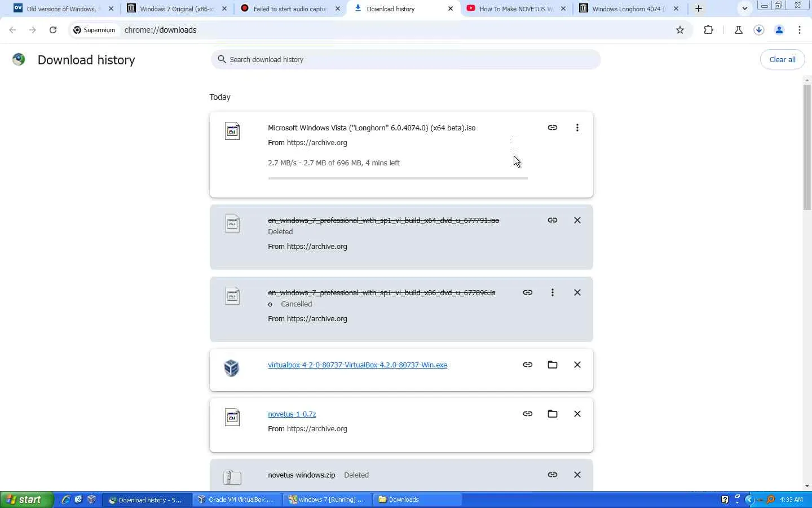This screenshot has height=508, width=812.
Task: Launch VirtualBox from Quick Launch
Action: click(91, 500)
